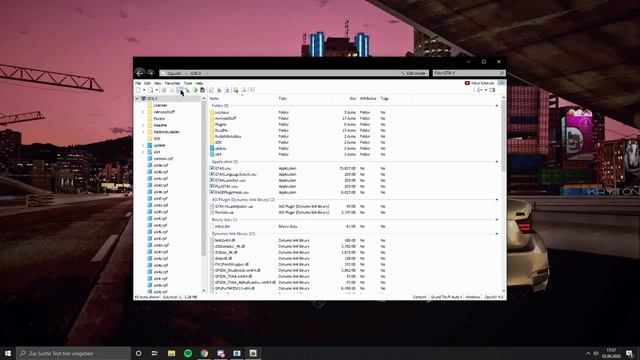640x360 pixels.
Task: Click the toolbar icon right of the green arrow
Action: 202,90
